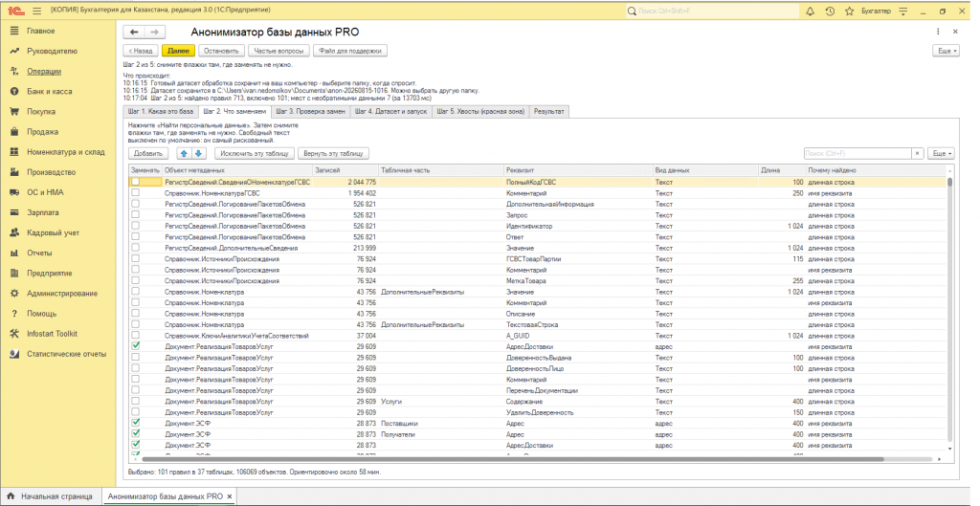The image size is (980, 506).
Task: Toggle checkbox for ДоверенностьВыдана row
Action: [135, 358]
